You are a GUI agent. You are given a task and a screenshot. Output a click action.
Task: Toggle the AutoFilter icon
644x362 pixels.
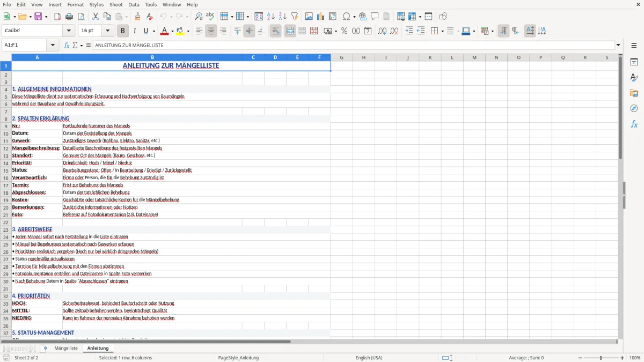point(295,16)
